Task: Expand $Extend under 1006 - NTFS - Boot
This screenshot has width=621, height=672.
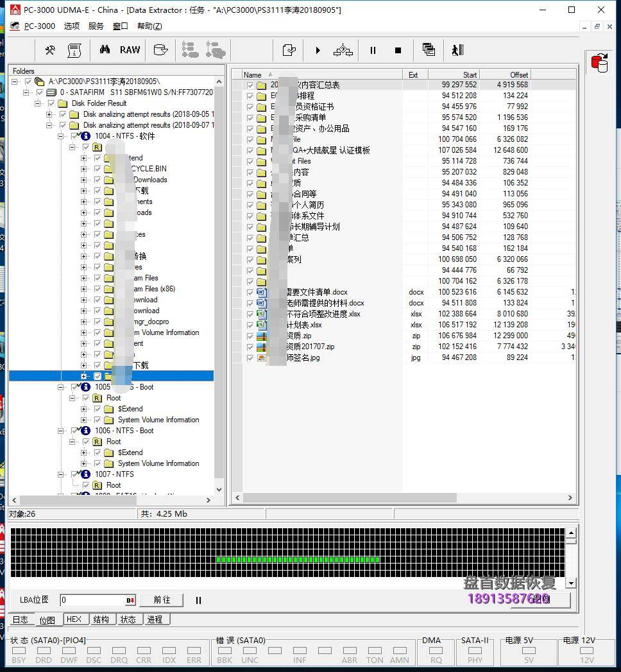Action: (x=83, y=452)
